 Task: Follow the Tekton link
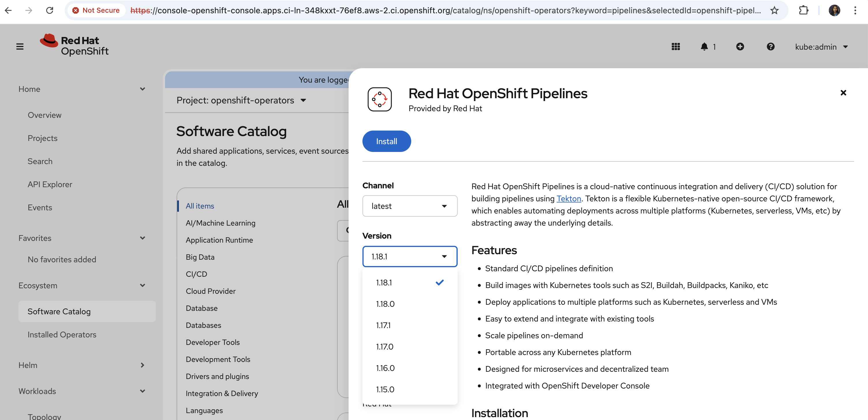(x=568, y=199)
